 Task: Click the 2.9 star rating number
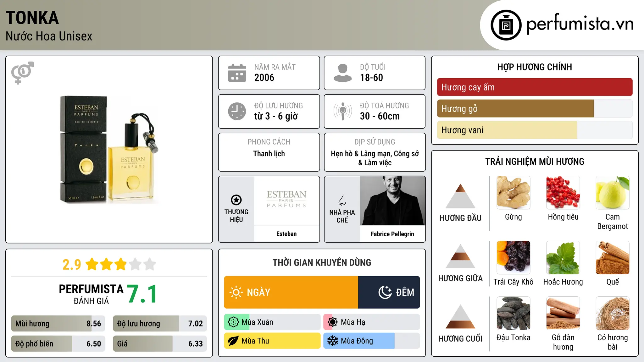coord(72,265)
